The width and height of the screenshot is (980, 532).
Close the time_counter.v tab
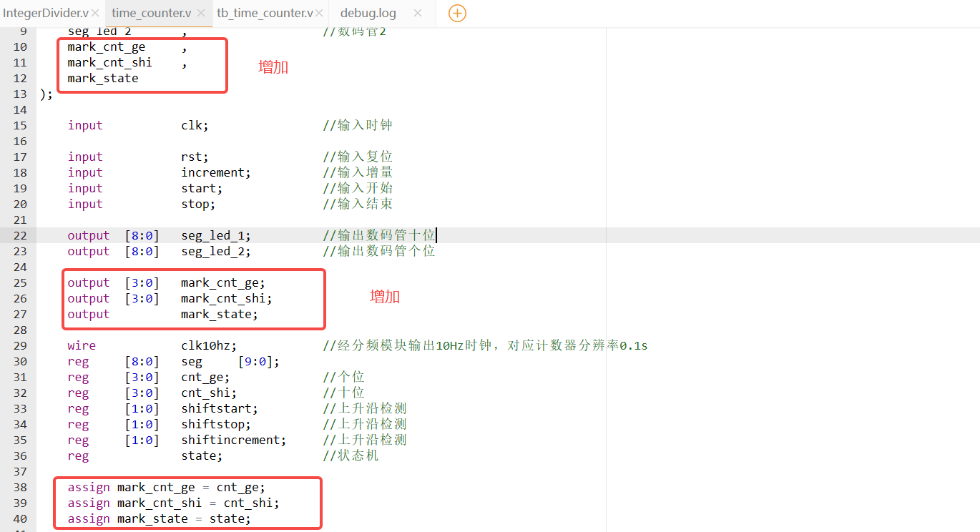click(x=201, y=13)
